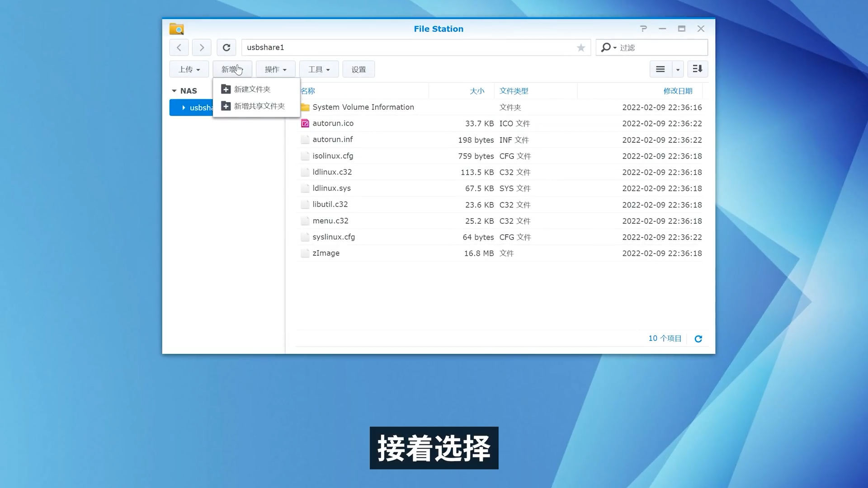Collapse the NAS tree in the sidebar
This screenshot has width=868, height=488.
(175, 90)
